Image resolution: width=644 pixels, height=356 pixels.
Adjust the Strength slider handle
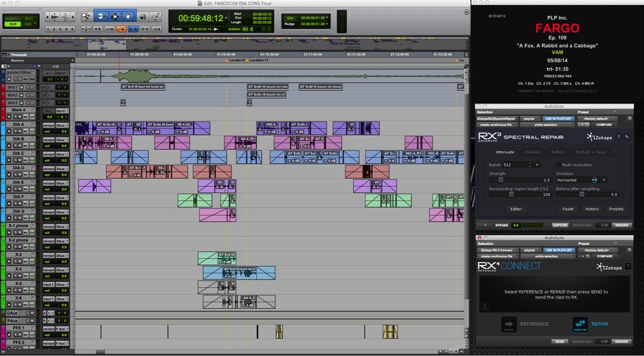point(501,180)
